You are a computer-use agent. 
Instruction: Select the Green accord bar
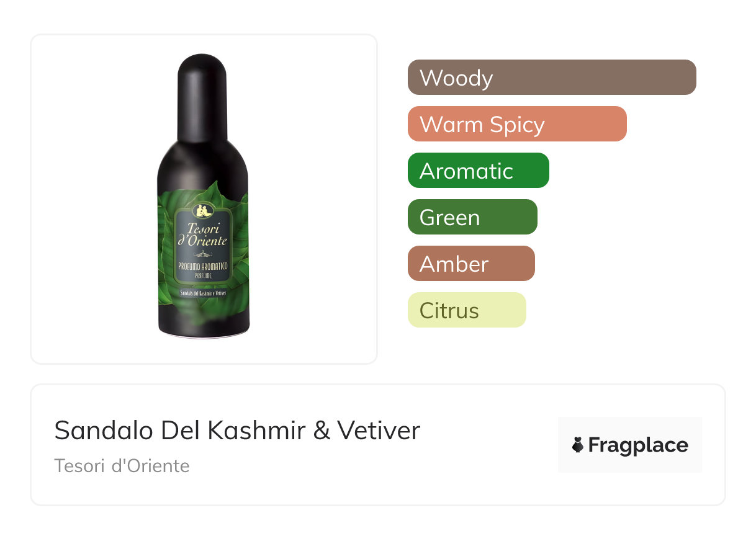[x=472, y=217]
